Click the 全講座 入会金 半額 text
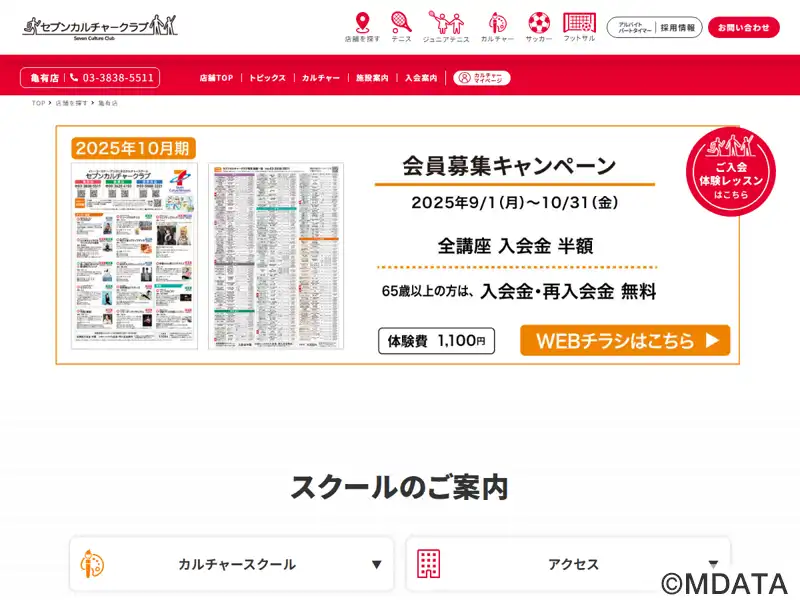This screenshot has height=600, width=800. (515, 246)
